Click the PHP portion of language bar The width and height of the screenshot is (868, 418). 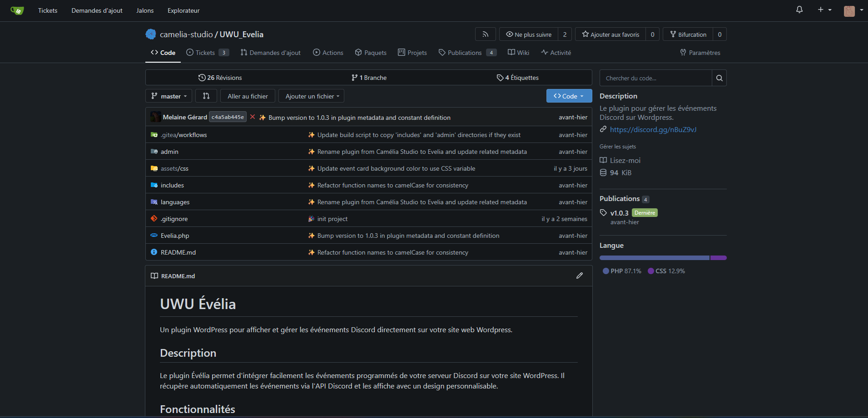point(655,258)
